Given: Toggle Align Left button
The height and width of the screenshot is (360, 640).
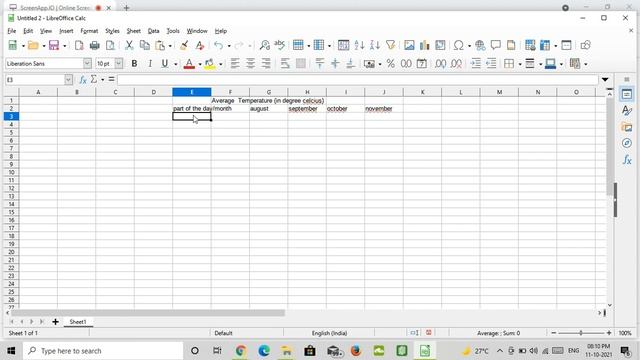Looking at the screenshot, I should 235,64.
